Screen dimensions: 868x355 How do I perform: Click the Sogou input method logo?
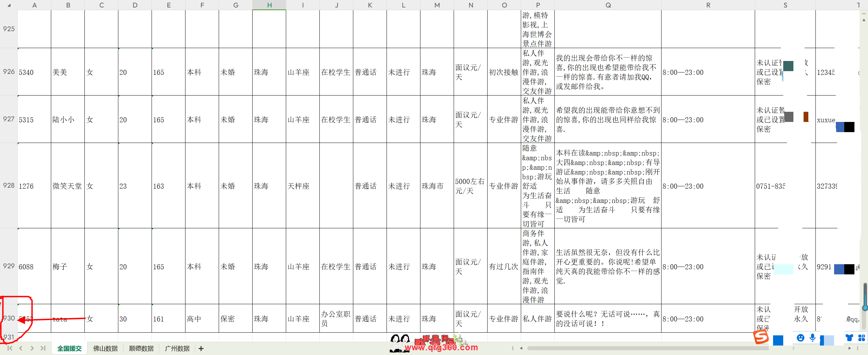(761, 337)
